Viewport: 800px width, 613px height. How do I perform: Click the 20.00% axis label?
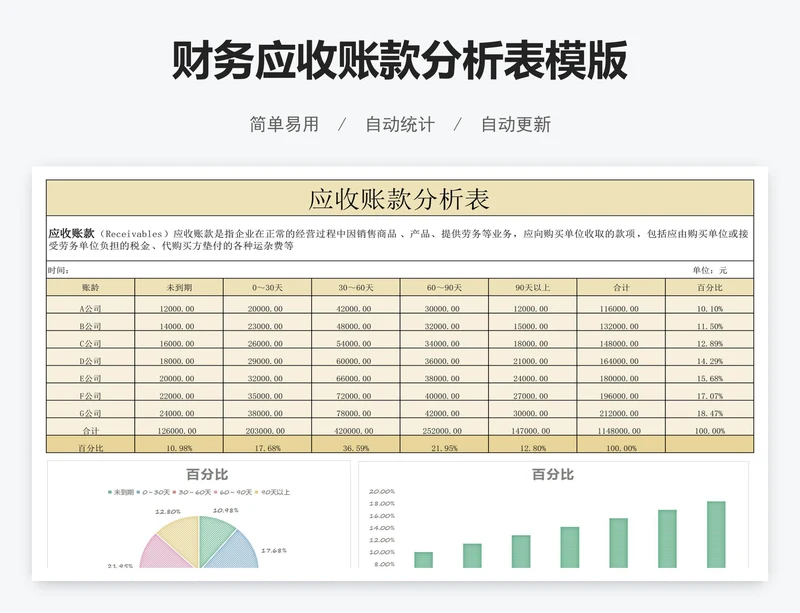tap(382, 491)
